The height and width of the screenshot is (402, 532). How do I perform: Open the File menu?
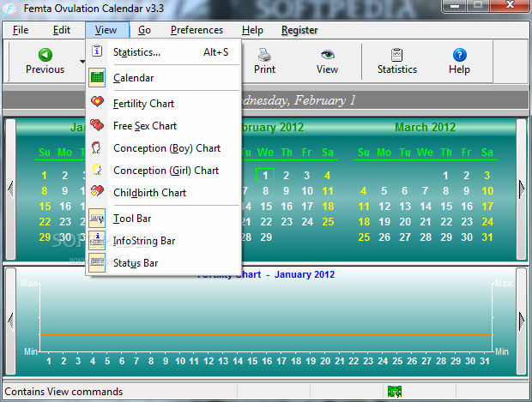21,30
